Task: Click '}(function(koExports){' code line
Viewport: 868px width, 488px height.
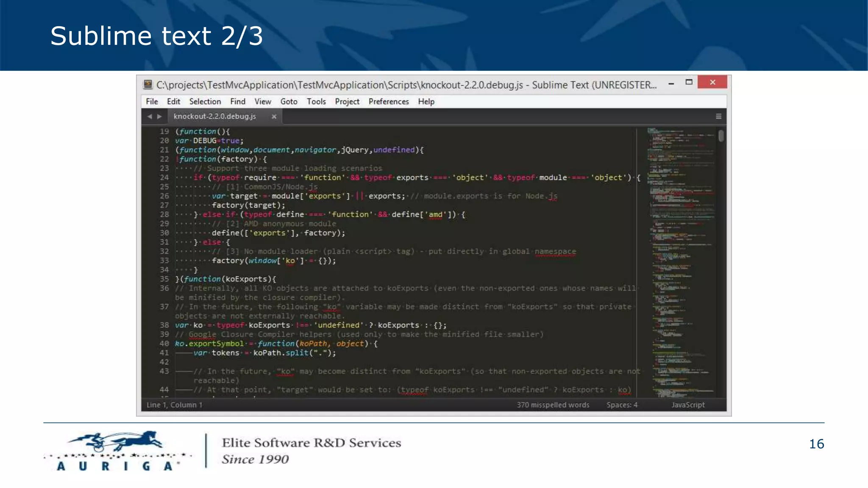Action: coord(225,279)
